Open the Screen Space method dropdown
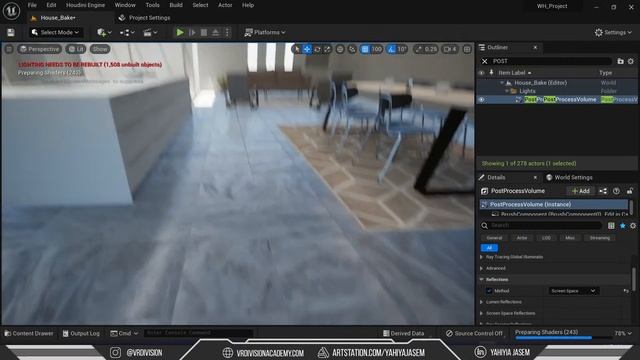The height and width of the screenshot is (360, 640). (573, 291)
